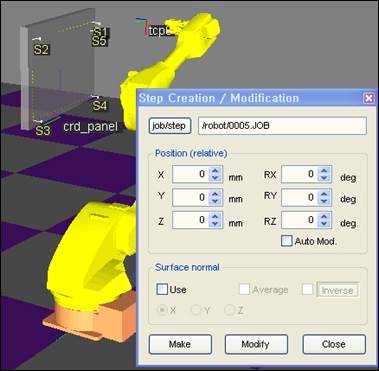379x371 pixels.
Task: Increase the RZ rotation with up arrow
Action: pos(324,217)
